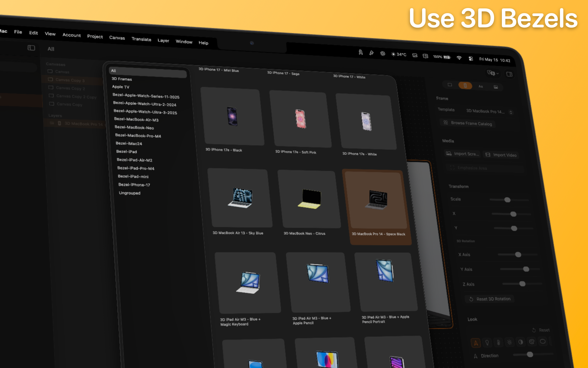
Task: Click Reset in the Look section
Action: coord(541,330)
